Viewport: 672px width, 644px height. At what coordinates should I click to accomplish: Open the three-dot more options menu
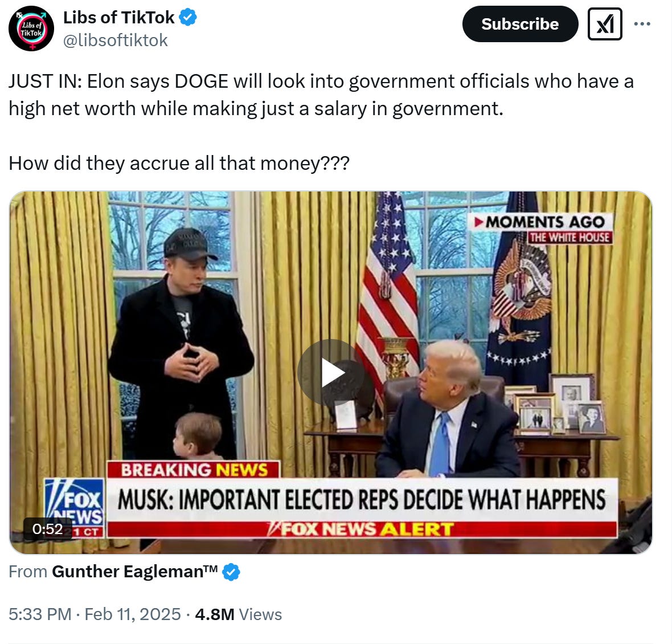click(642, 24)
